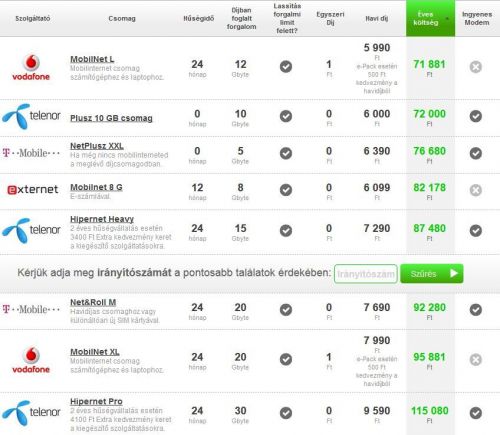Sort by the Éves költség column header
This screenshot has height=435, width=500.
point(430,18)
